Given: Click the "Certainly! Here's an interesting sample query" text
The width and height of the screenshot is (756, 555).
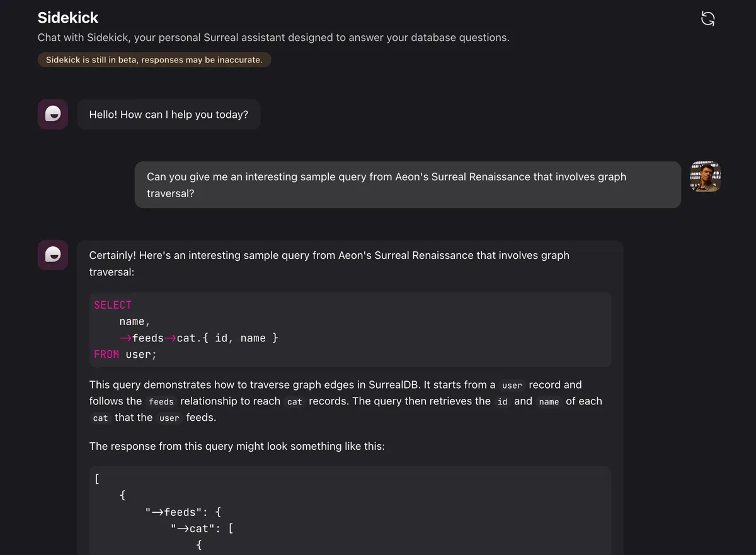Looking at the screenshot, I should point(329,263).
